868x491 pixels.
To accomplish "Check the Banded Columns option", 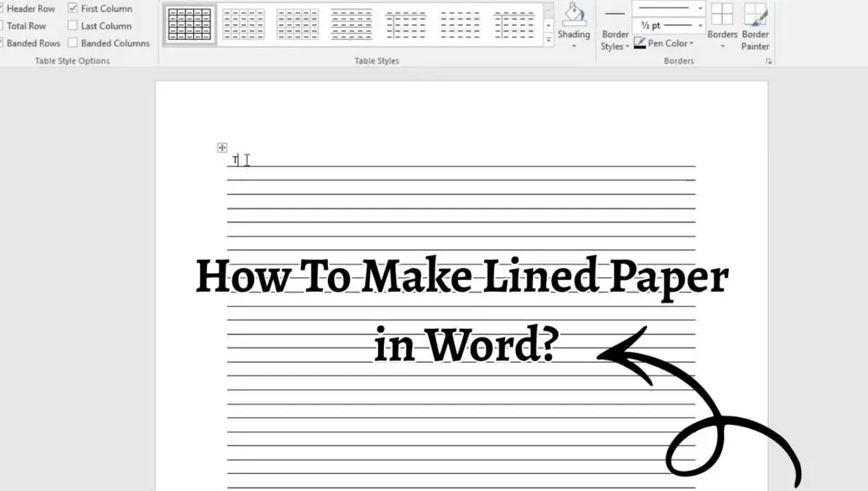I will [x=72, y=42].
